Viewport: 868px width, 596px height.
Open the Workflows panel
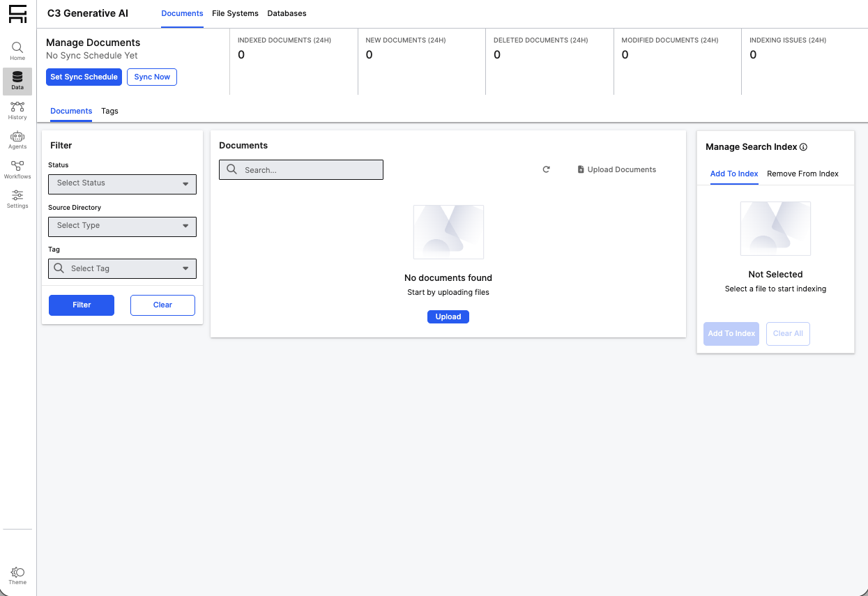pyautogui.click(x=17, y=169)
